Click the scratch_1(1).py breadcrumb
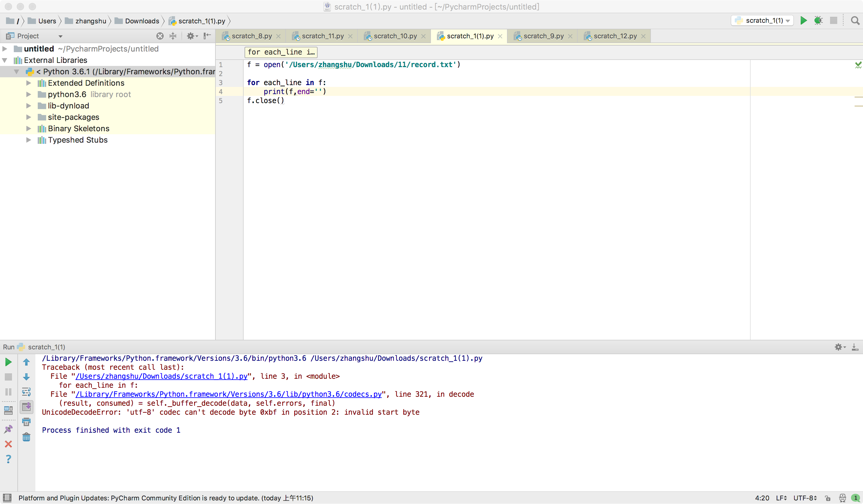863x504 pixels. (197, 21)
